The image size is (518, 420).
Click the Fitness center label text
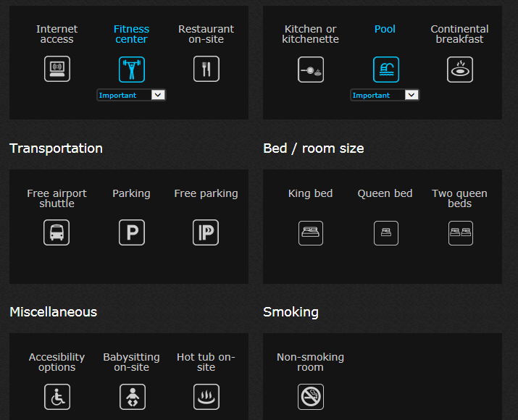tap(131, 34)
